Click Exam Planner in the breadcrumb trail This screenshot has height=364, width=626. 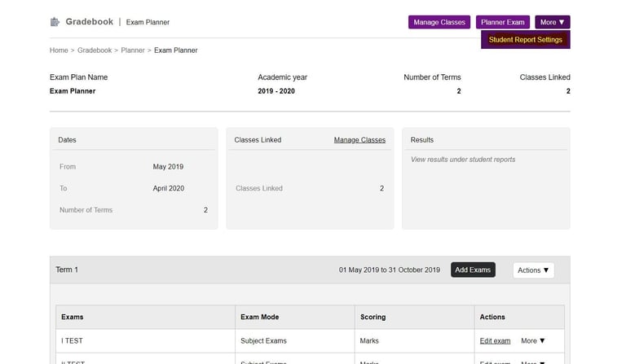pyautogui.click(x=175, y=50)
